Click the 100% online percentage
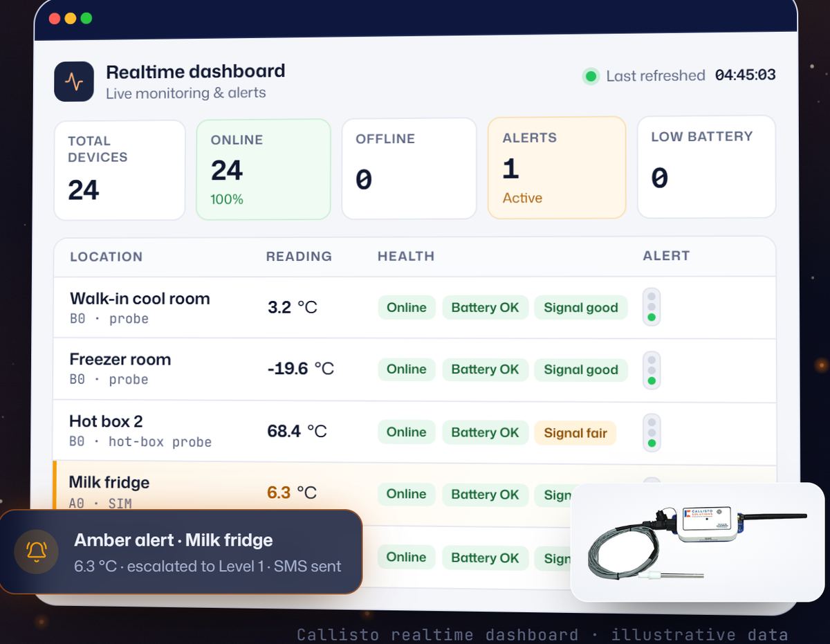 [227, 199]
